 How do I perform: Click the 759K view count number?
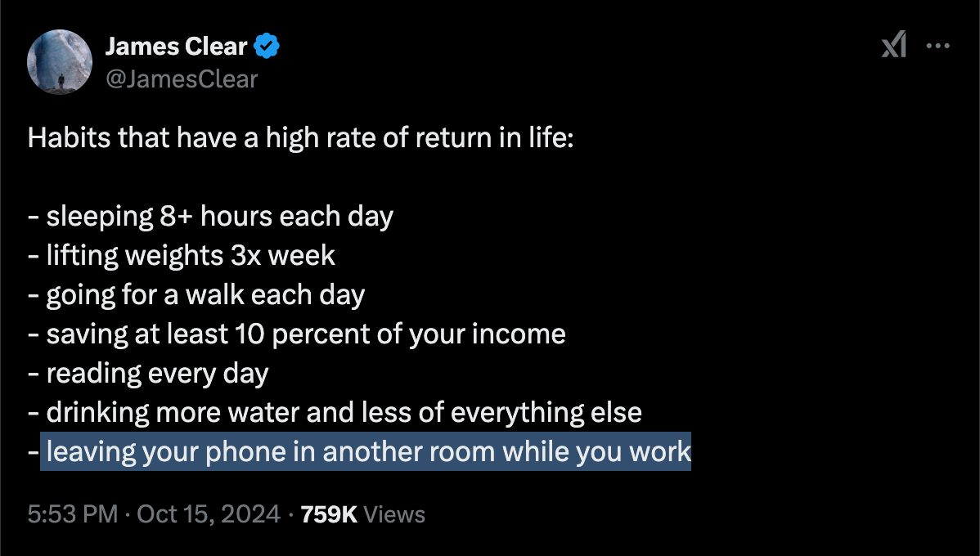pos(329,514)
